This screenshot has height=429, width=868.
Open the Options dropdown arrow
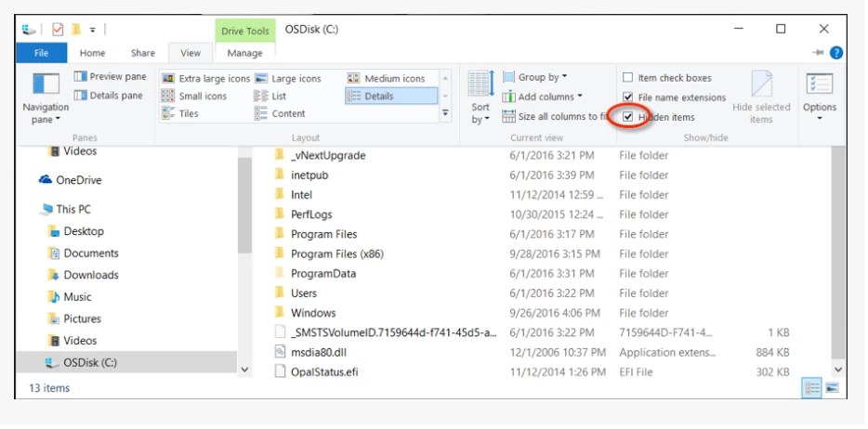(x=820, y=118)
